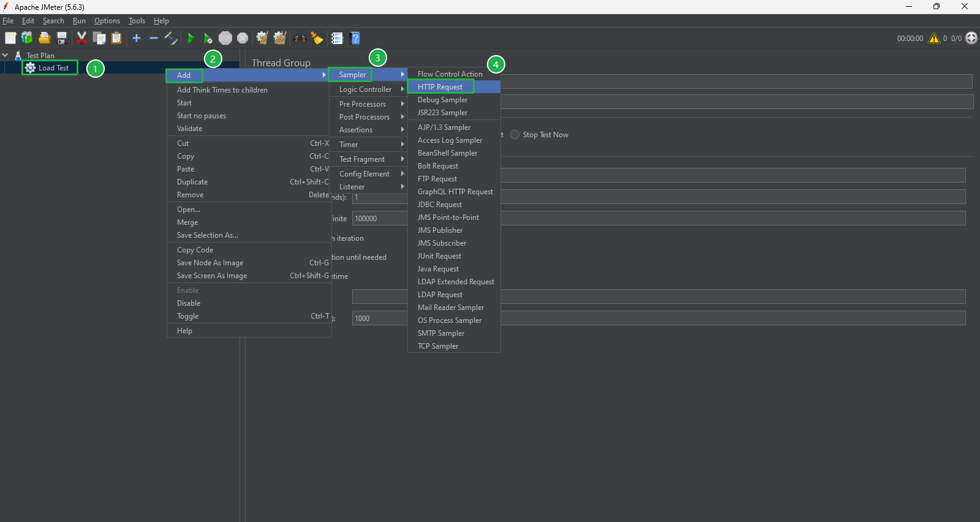980x522 pixels.
Task: Choose Validate from the context menu
Action: click(x=249, y=129)
